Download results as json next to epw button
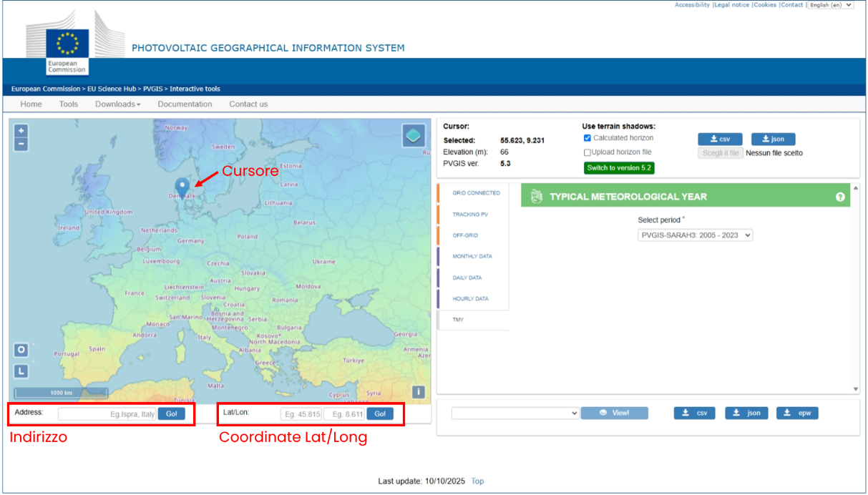 coord(746,413)
